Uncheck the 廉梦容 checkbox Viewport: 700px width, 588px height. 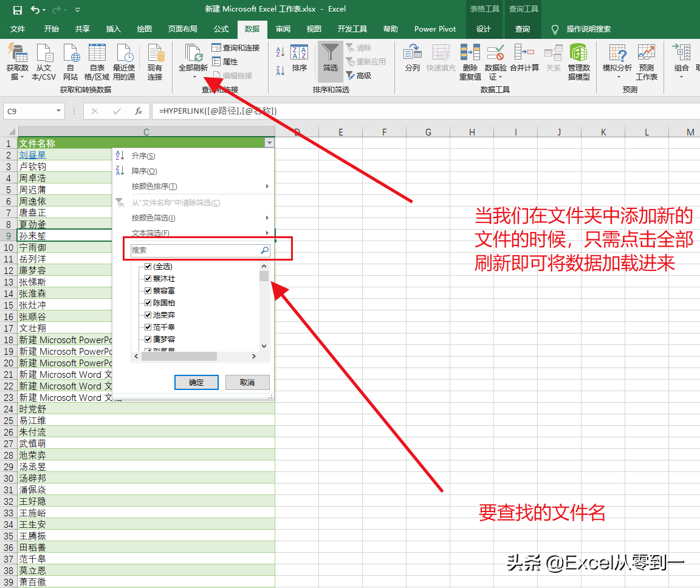coord(148,339)
